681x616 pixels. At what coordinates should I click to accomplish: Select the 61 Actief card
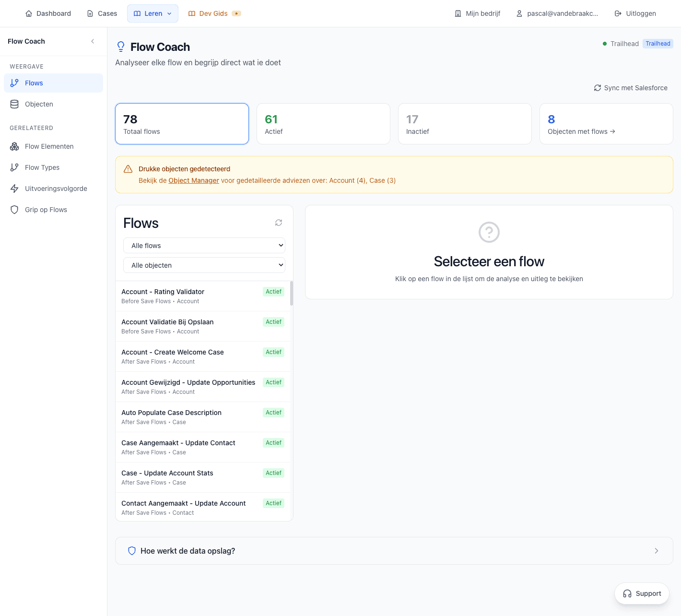323,124
